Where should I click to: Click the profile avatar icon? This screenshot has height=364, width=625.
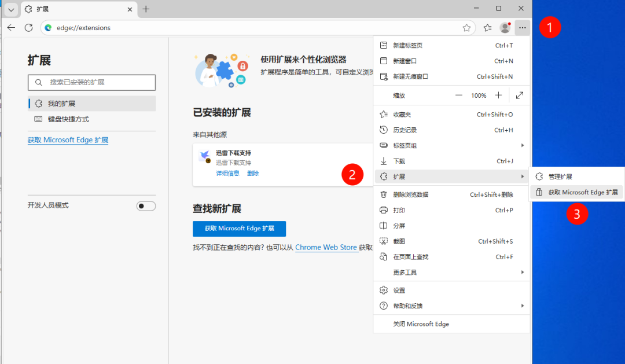pos(505,28)
